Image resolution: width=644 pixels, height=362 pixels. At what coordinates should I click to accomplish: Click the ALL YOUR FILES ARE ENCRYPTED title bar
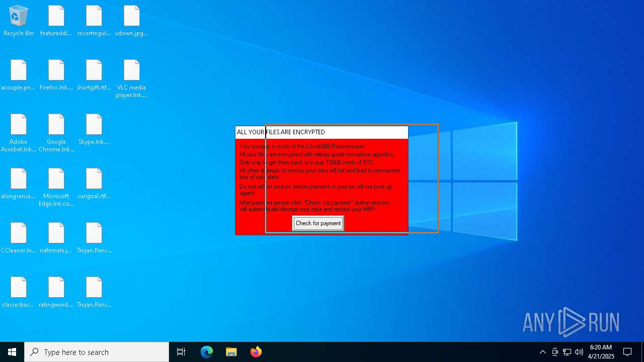[x=321, y=132]
